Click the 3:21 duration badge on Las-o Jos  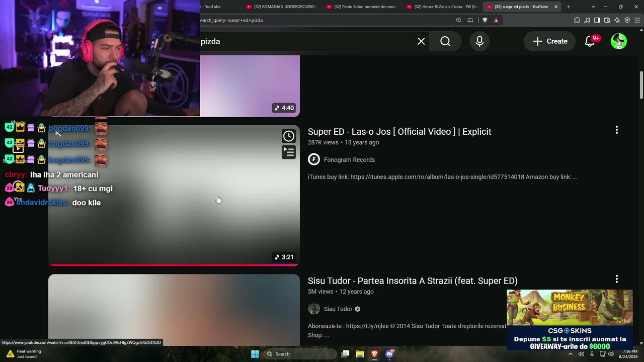click(284, 257)
